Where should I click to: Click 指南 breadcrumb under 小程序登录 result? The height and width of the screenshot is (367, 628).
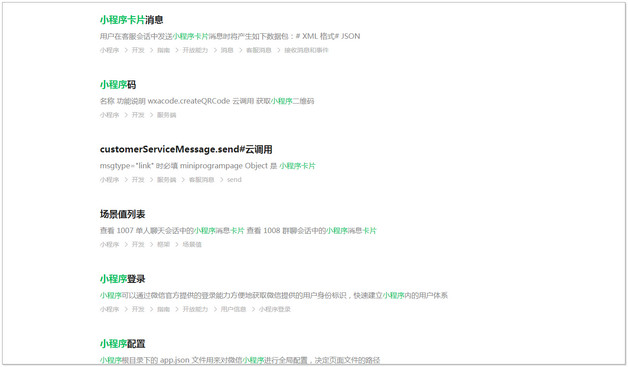pyautogui.click(x=163, y=309)
